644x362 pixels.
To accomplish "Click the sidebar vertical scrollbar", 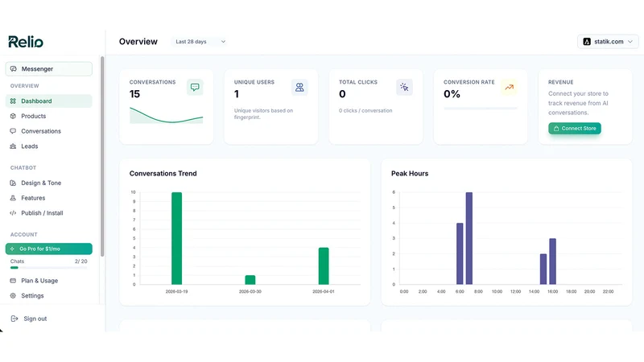I will coord(102,156).
